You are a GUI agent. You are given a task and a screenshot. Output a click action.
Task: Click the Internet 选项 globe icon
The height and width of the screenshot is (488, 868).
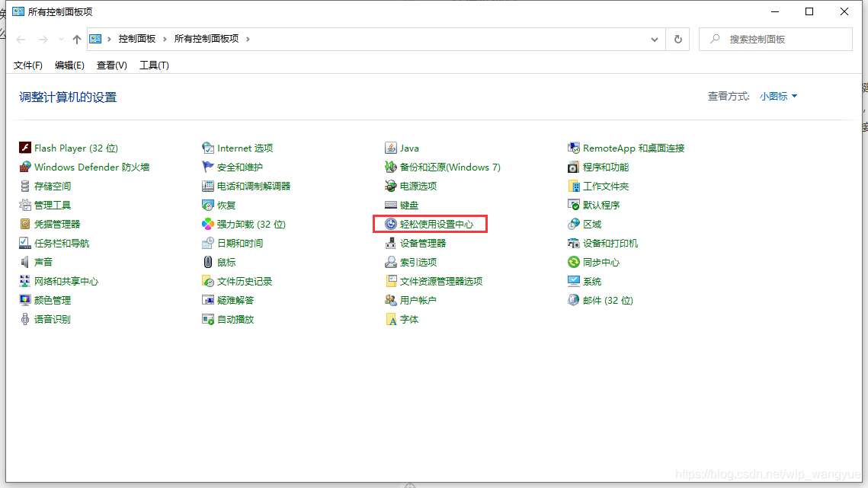coord(207,148)
